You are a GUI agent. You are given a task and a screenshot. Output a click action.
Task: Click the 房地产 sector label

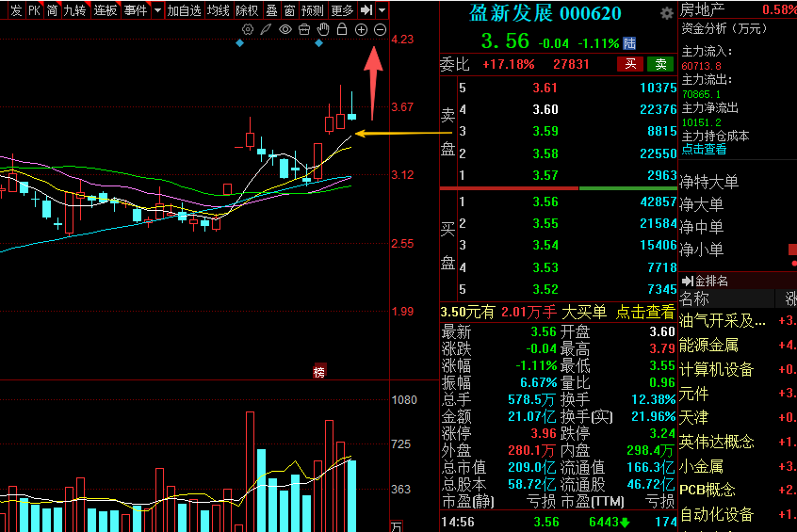pos(703,9)
